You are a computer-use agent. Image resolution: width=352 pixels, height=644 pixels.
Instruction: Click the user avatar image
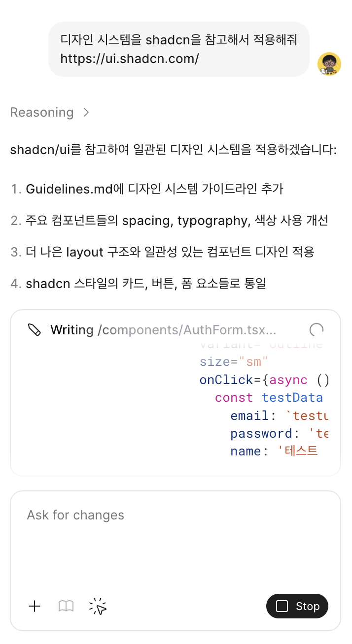click(x=329, y=64)
